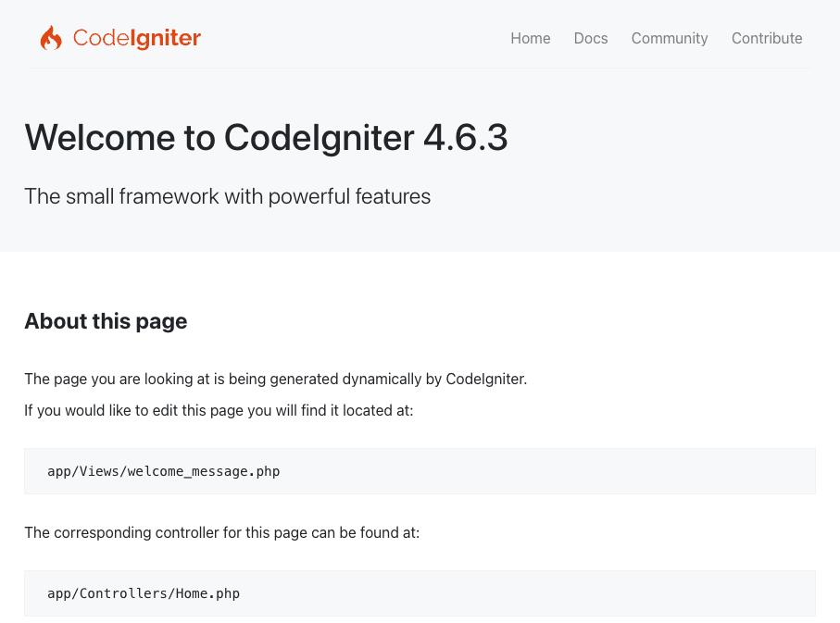The height and width of the screenshot is (623, 840).
Task: Click the CodeIgniter flame logo icon
Action: coord(51,38)
